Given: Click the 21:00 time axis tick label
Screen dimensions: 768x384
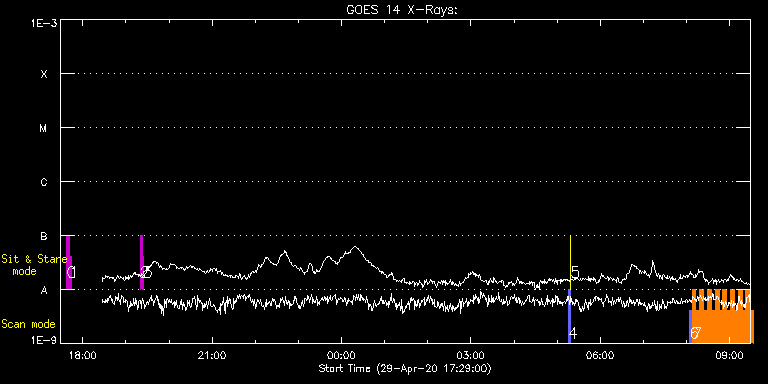Looking at the screenshot, I should click(212, 355).
